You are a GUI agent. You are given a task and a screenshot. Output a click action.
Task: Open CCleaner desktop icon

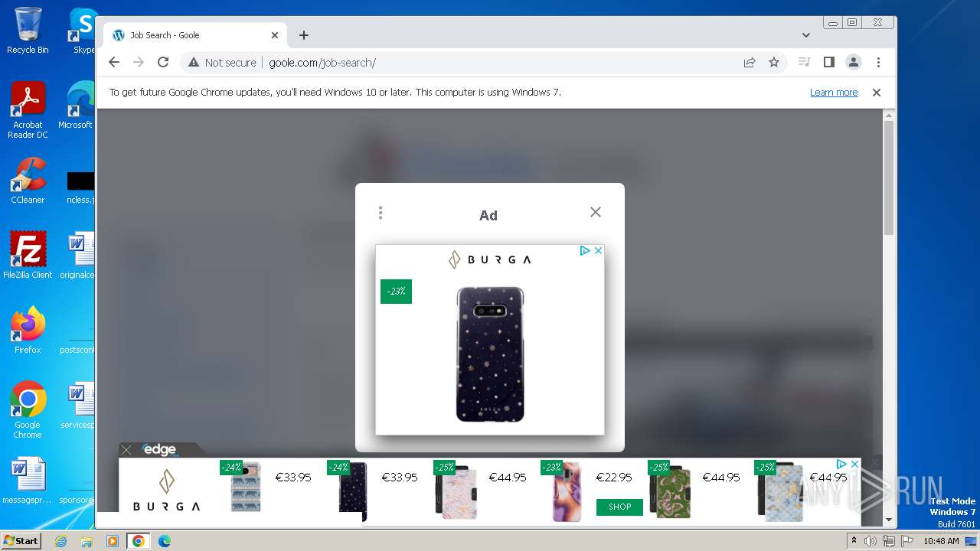point(28,181)
